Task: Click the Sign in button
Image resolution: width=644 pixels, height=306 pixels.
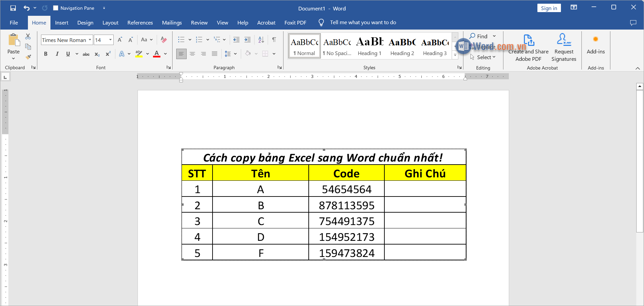Action: (549, 8)
